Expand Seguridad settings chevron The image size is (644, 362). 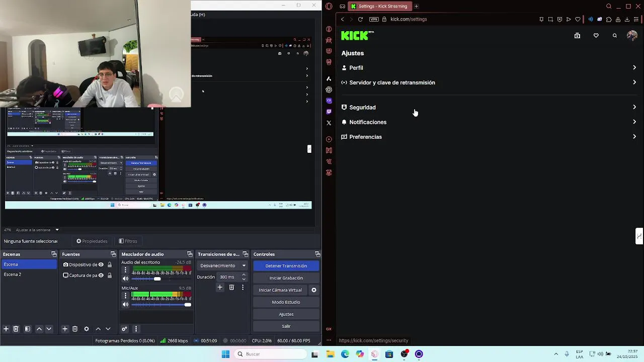coord(634,107)
